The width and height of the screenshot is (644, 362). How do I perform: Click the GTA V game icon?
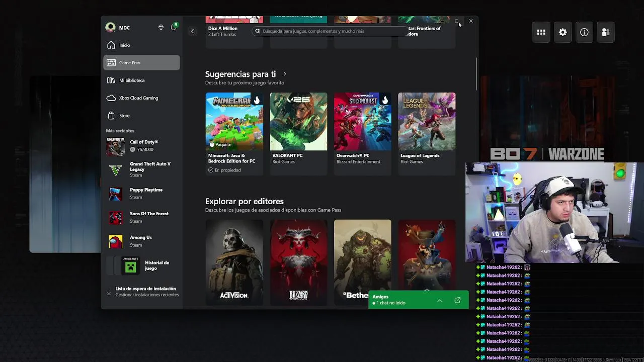[x=116, y=170]
